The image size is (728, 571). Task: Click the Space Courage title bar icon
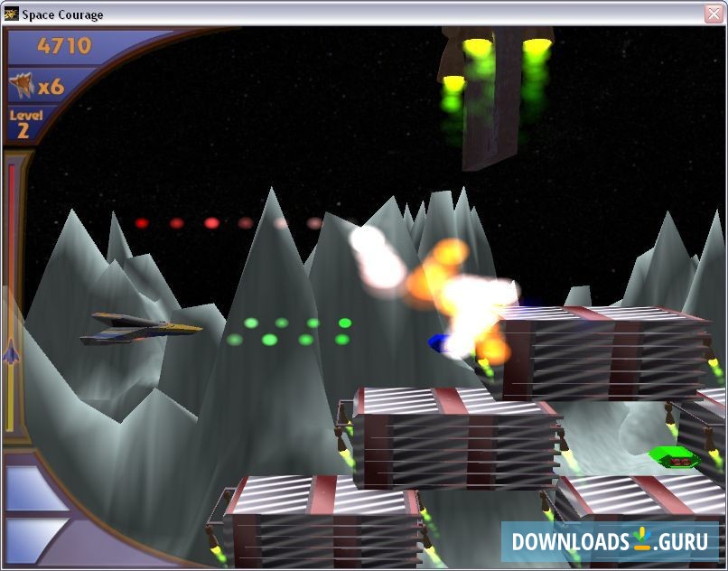coord(11,14)
